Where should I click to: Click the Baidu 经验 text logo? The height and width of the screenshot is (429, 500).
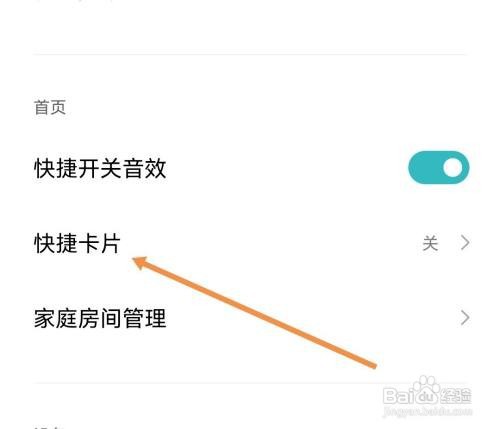point(428,396)
